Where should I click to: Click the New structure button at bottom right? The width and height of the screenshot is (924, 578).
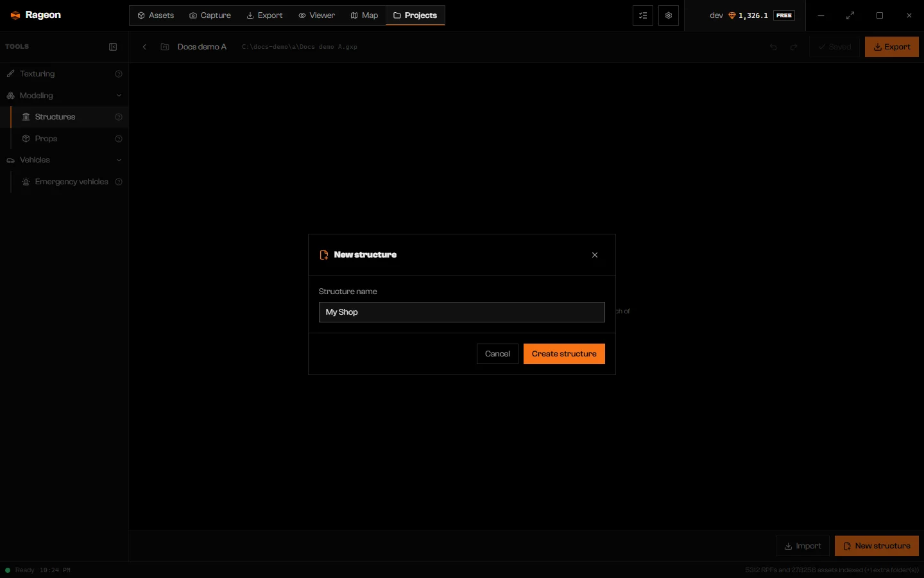877,546
